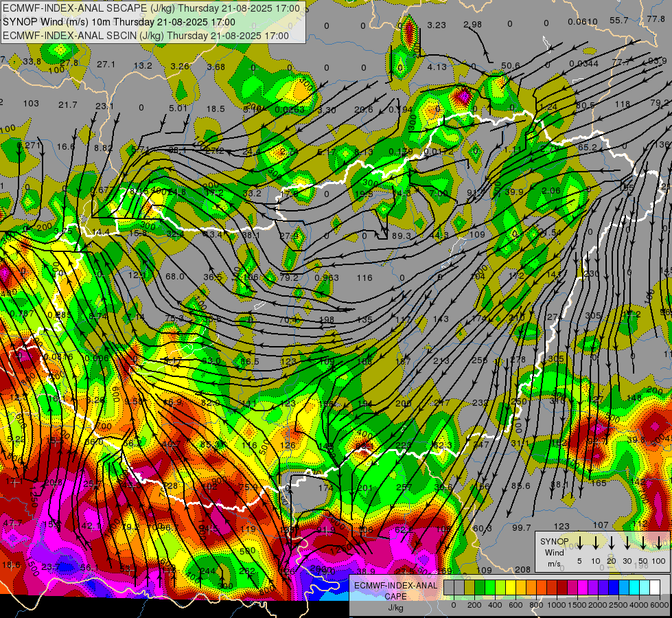The image size is (672, 618).
Task: Click the '0.963' map value
Action: 327,277
